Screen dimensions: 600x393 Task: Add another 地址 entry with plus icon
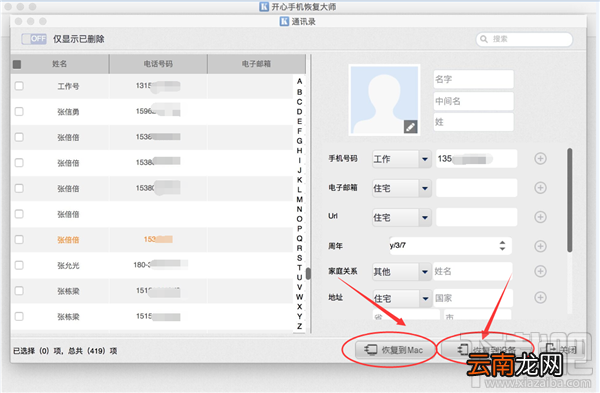tap(540, 297)
